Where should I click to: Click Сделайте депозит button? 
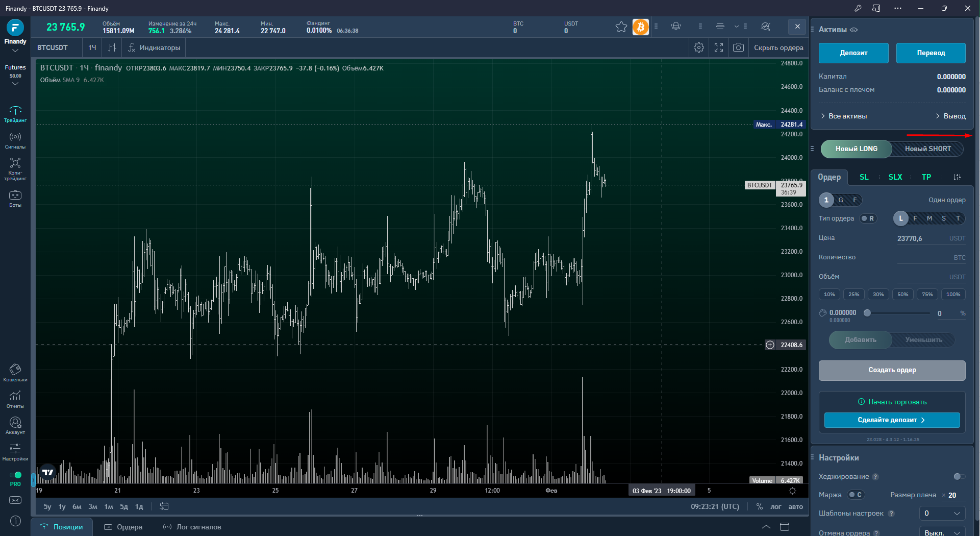(892, 420)
